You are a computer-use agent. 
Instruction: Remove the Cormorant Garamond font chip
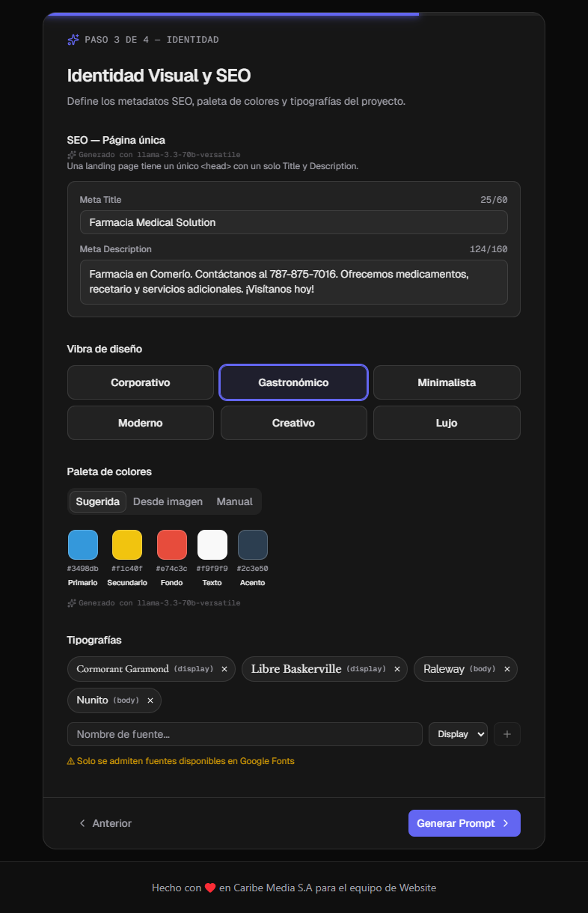click(x=224, y=669)
